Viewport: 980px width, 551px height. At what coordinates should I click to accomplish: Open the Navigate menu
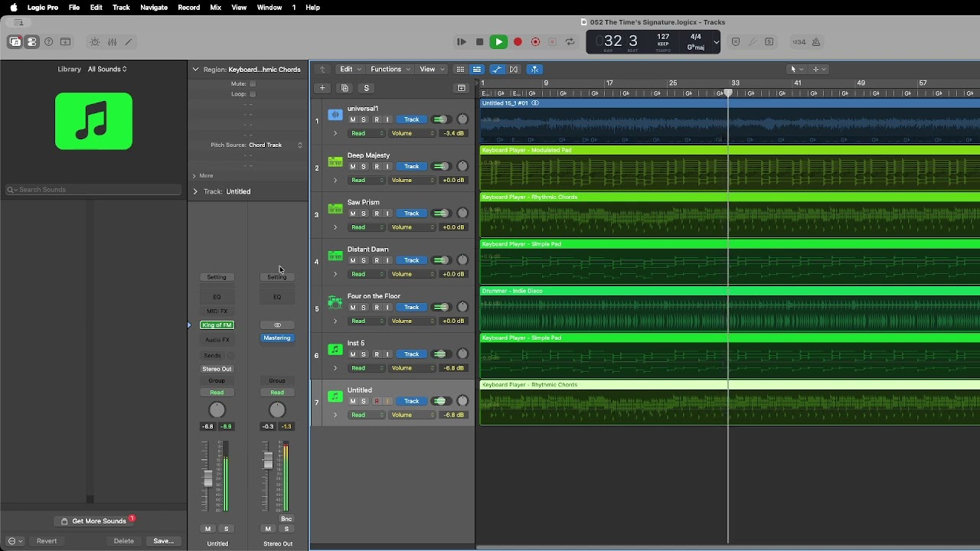click(x=154, y=8)
